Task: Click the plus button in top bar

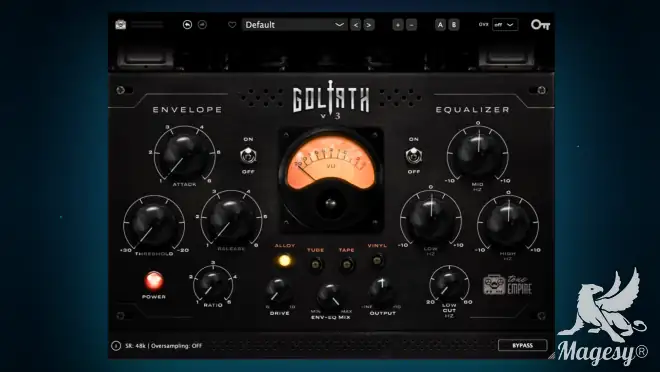Action: (x=398, y=25)
